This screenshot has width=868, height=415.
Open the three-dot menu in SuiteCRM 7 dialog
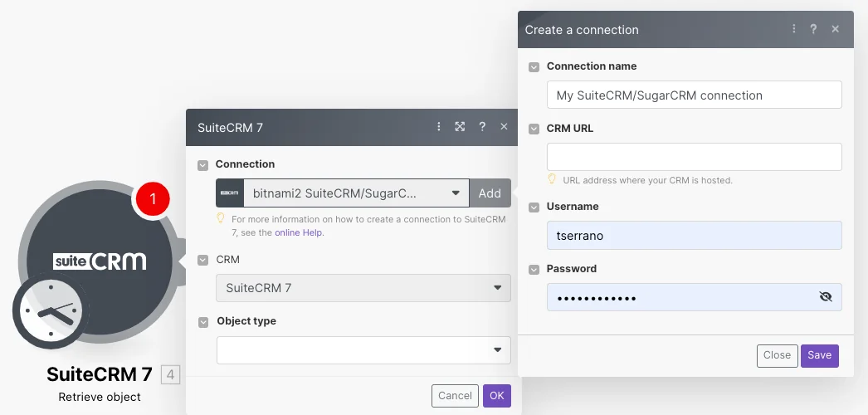438,127
